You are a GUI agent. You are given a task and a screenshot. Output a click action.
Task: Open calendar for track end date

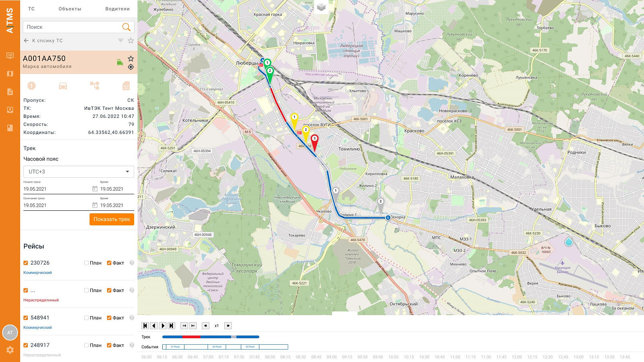click(95, 205)
